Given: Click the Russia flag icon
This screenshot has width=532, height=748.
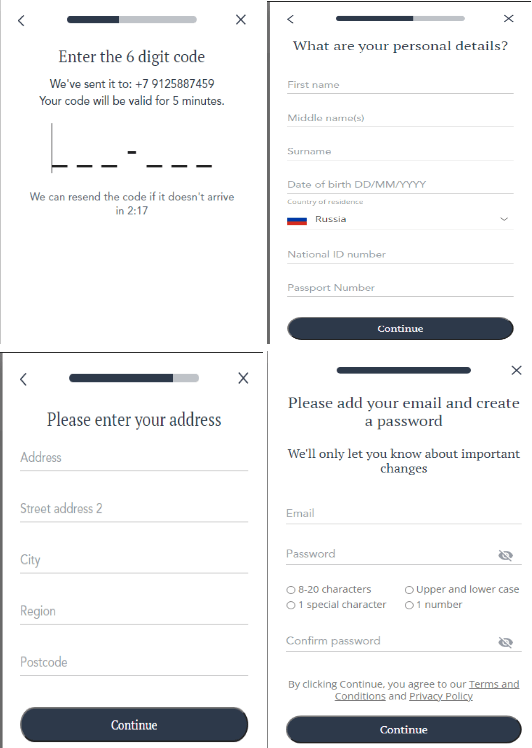Looking at the screenshot, I should point(297,220).
